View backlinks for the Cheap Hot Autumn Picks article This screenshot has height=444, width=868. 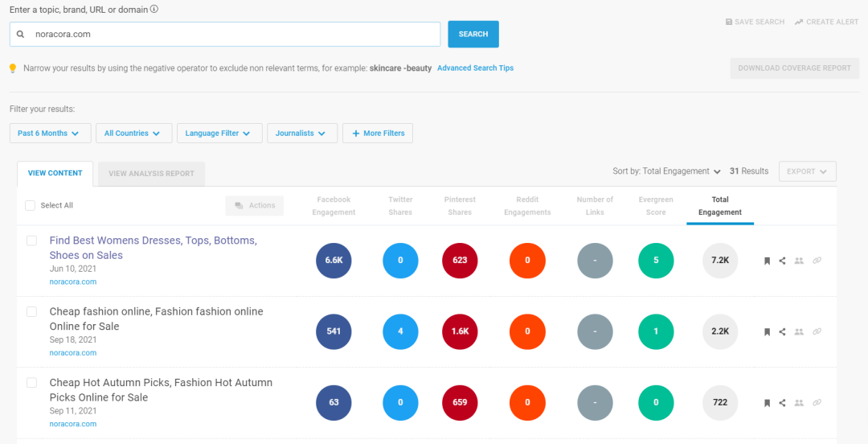pos(817,402)
